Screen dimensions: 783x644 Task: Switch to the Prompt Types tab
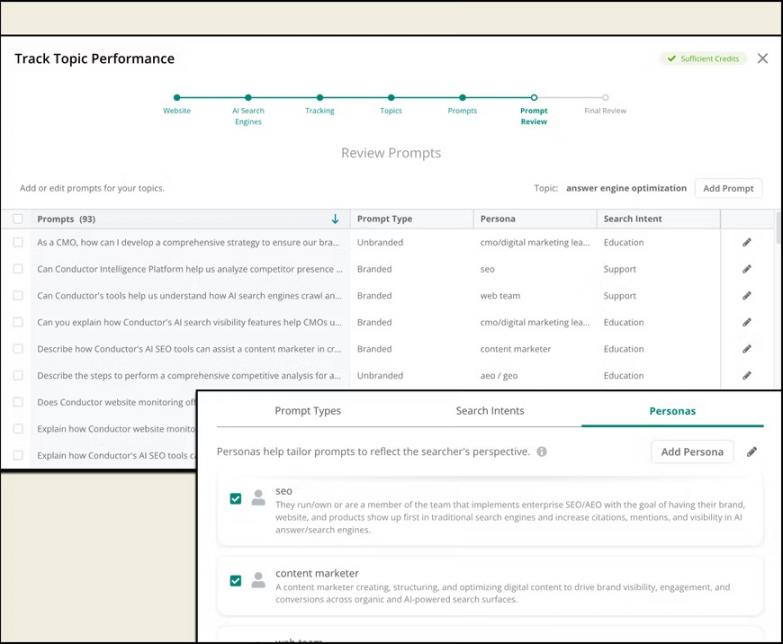tap(308, 411)
